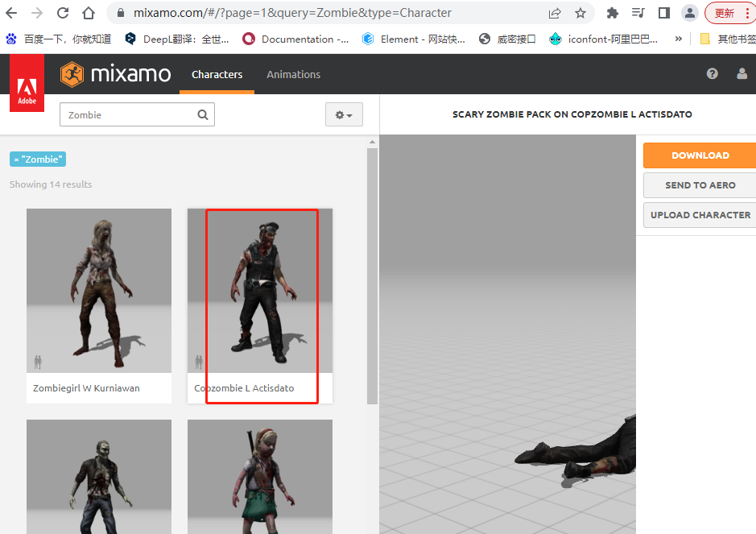Click the figures icon on Copzombie card

point(199,362)
